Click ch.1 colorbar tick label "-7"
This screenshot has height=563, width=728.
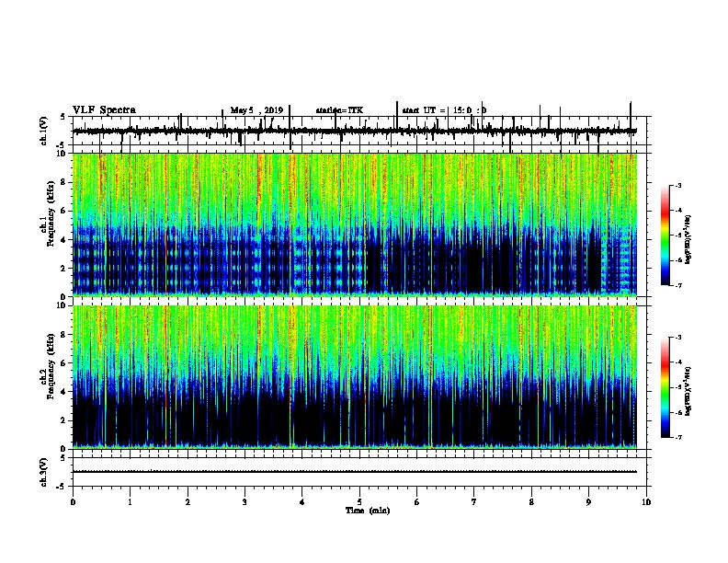pyautogui.click(x=678, y=285)
